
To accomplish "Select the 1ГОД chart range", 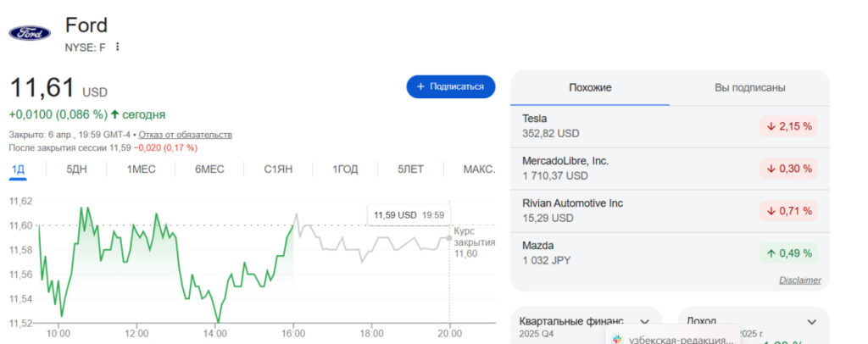I will click(x=345, y=169).
